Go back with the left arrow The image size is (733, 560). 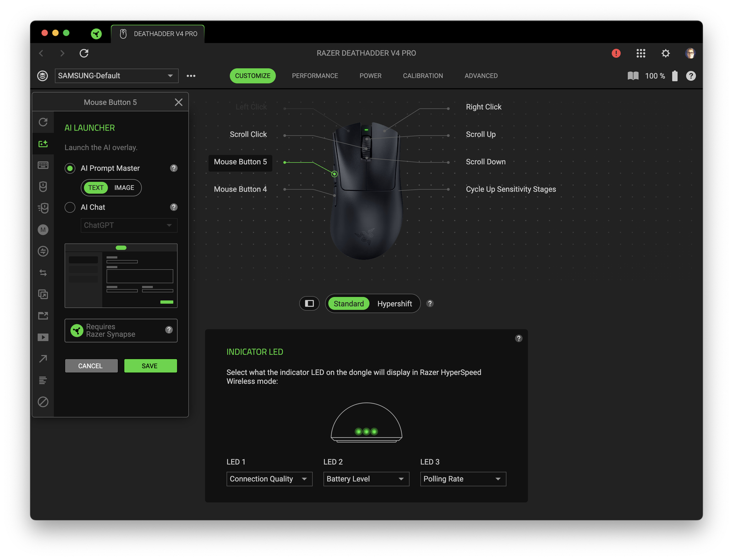pos(41,53)
